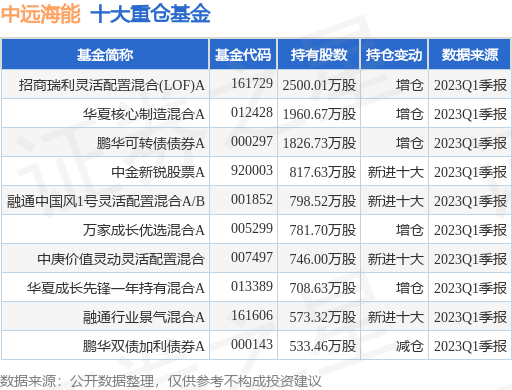Click fund code 005299

coord(252,228)
